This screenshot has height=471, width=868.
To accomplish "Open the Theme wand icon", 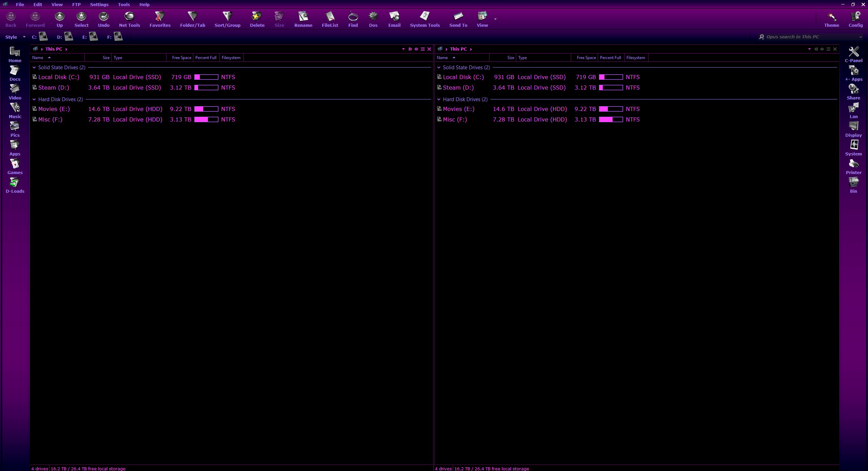I will (x=831, y=16).
